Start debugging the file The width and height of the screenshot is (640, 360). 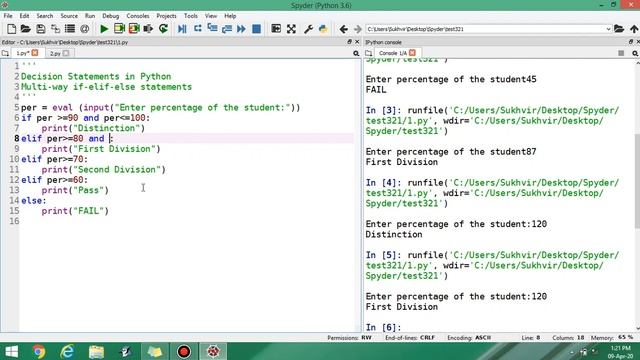click(182, 29)
